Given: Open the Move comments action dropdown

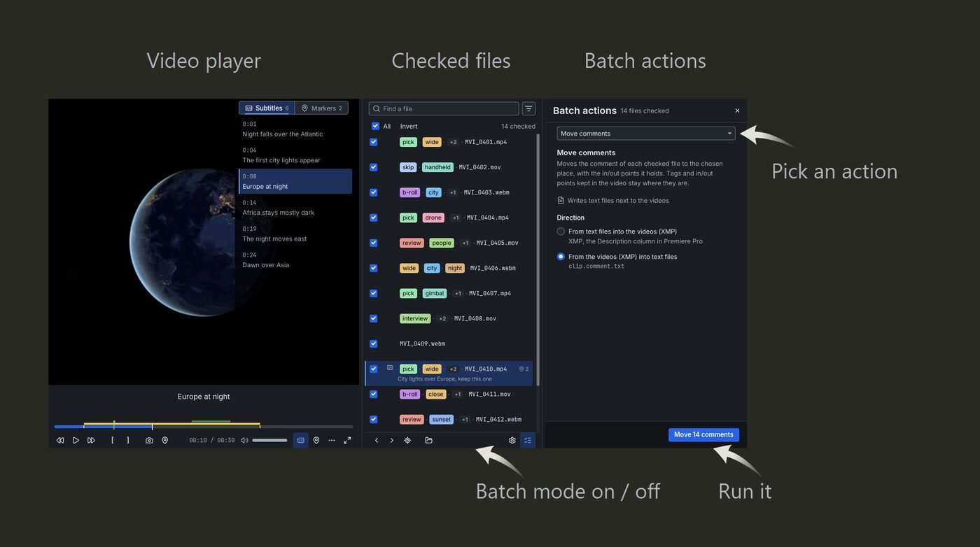Looking at the screenshot, I should click(646, 133).
